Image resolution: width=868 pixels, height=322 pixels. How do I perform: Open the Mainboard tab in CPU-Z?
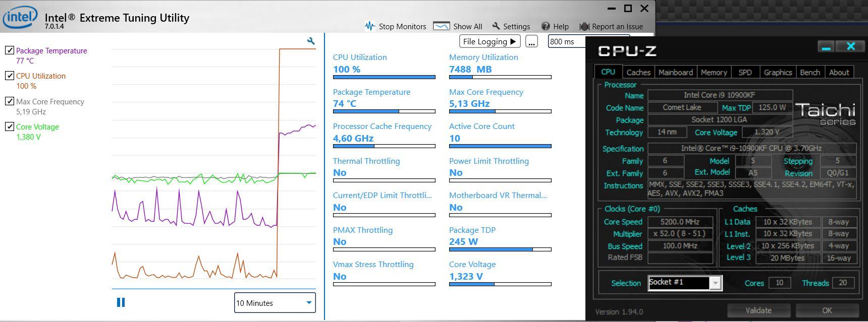(675, 73)
